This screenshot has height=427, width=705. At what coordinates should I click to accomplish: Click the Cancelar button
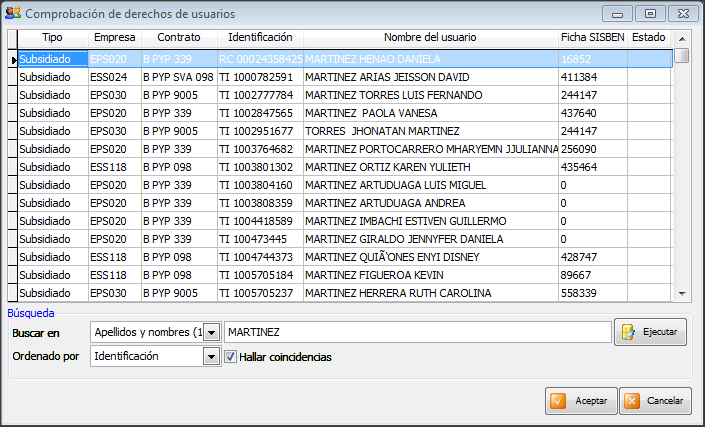point(655,400)
